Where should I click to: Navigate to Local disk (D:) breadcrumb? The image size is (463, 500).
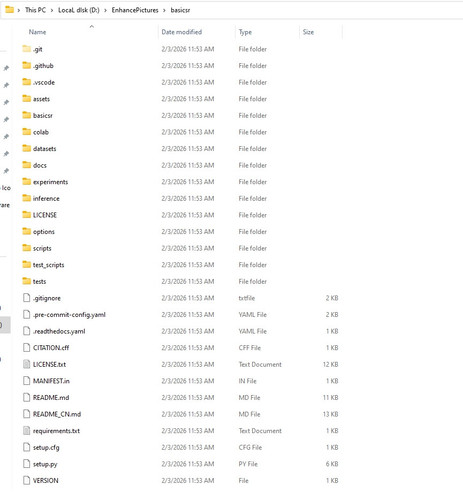(x=79, y=10)
